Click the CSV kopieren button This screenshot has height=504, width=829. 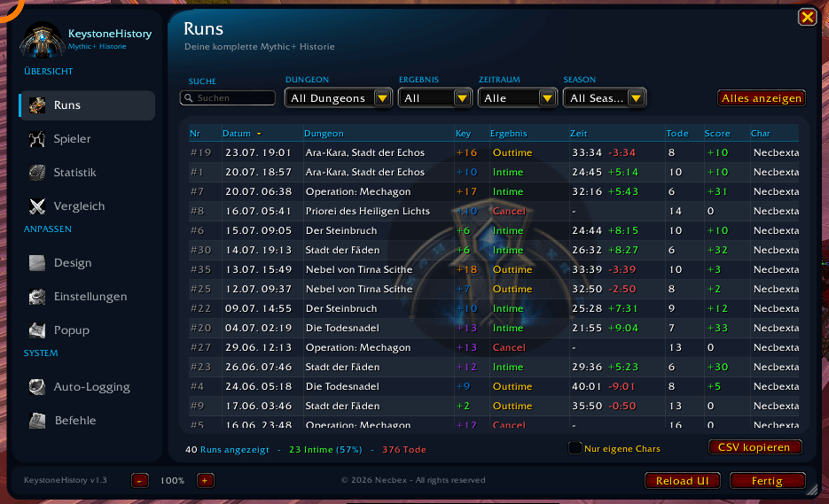(755, 447)
